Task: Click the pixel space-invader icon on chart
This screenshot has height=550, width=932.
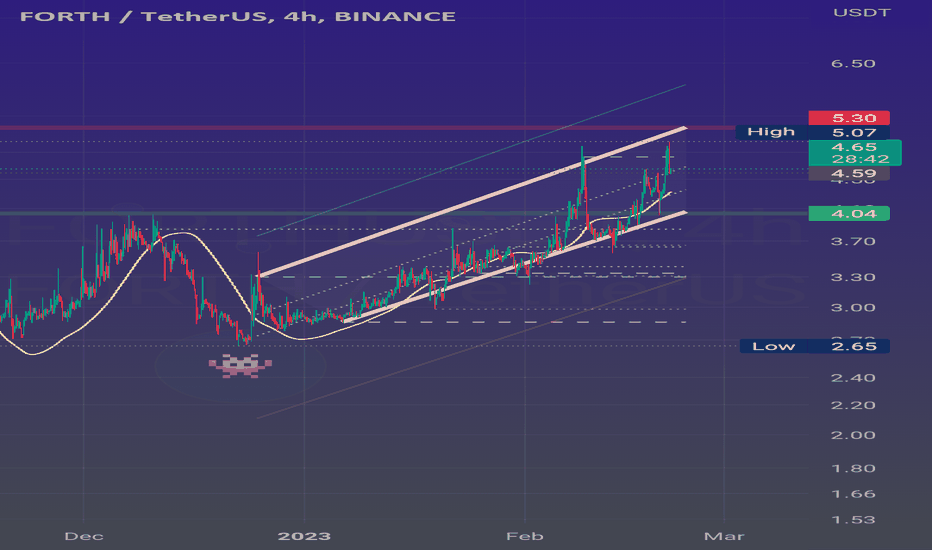Action: tap(240, 366)
